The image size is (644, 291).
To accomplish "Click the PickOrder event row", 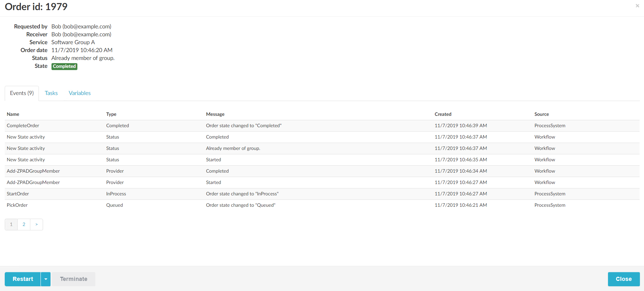I will pyautogui.click(x=17, y=205).
